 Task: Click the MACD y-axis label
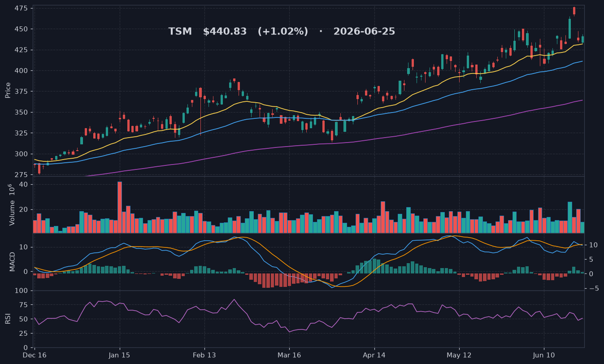click(12, 262)
